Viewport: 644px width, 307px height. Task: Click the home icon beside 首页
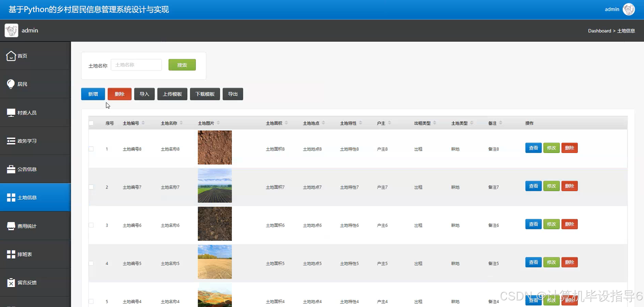11,56
